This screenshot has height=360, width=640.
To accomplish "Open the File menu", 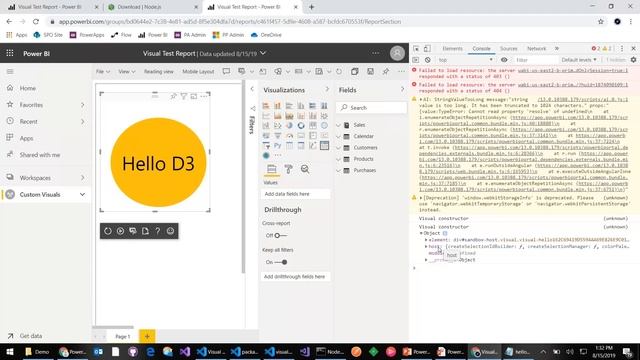I will [x=102, y=71].
